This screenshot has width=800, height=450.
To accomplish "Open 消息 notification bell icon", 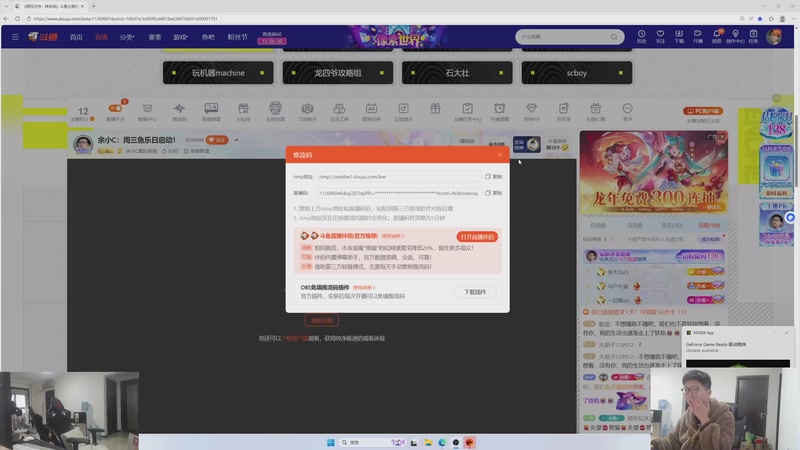I will point(716,36).
